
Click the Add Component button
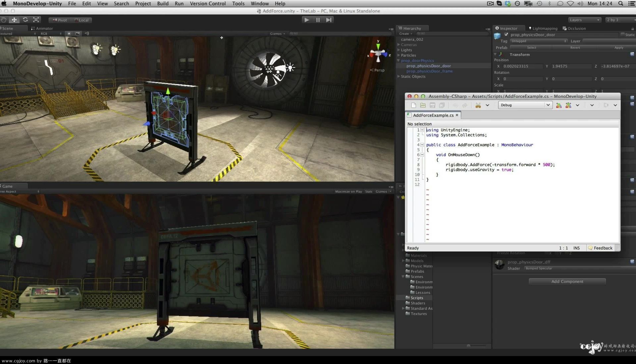(x=567, y=281)
